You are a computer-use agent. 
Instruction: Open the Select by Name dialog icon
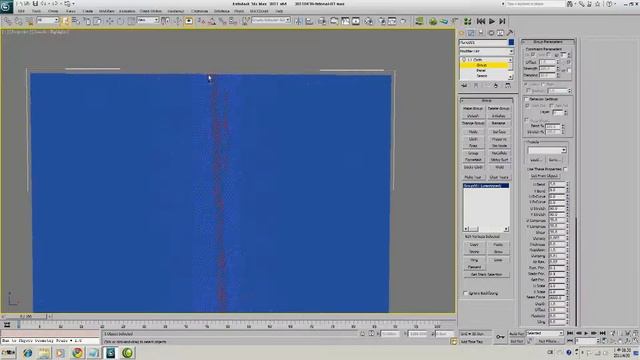(x=76, y=21)
